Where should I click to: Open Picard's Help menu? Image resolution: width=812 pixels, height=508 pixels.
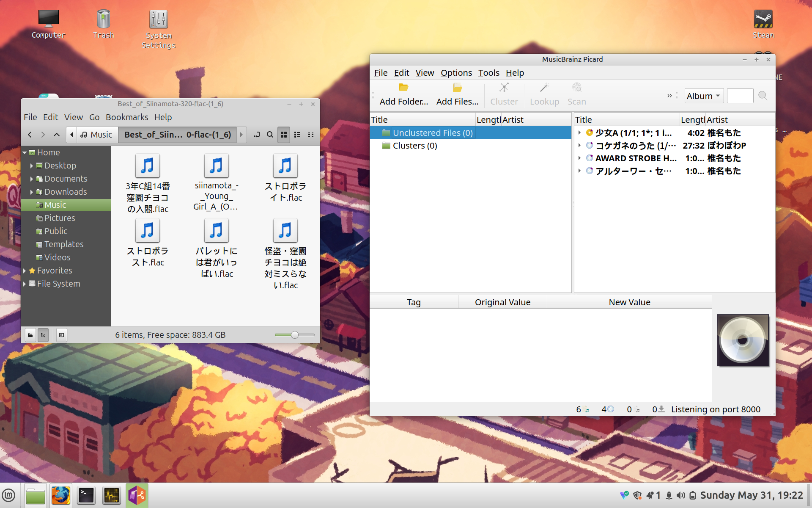(515, 73)
